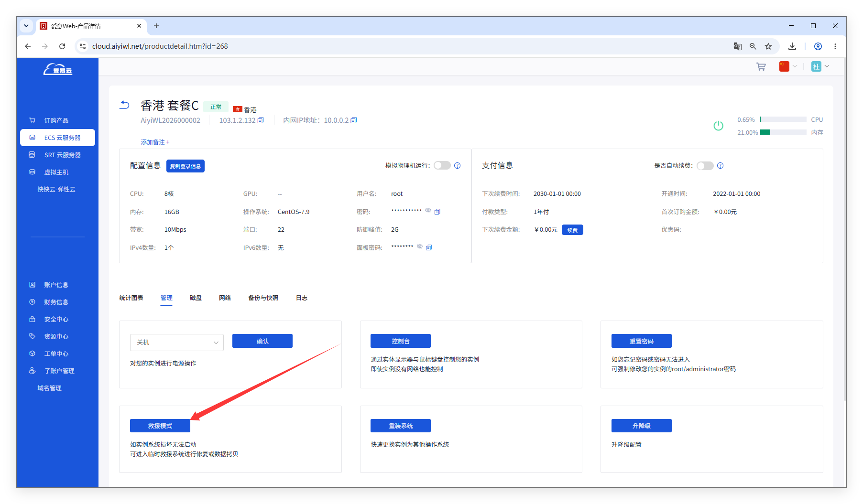Click the back arrow beside 香港 套餐C

pos(124,105)
